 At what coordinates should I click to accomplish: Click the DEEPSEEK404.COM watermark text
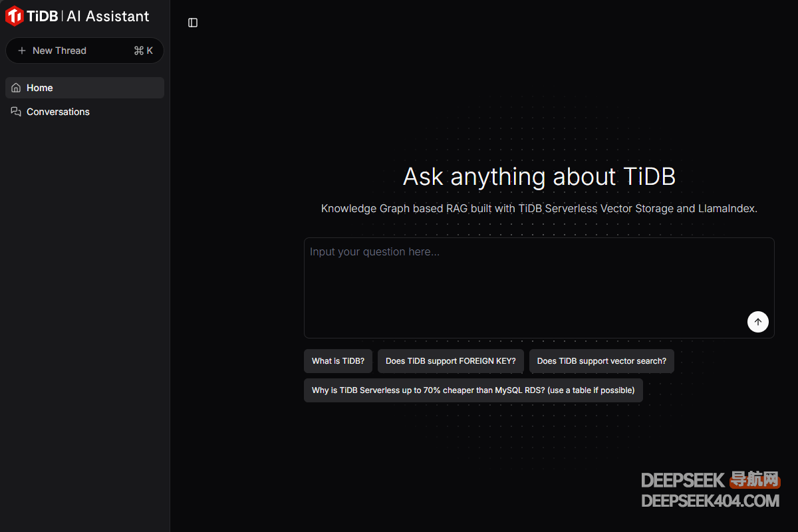[710, 501]
